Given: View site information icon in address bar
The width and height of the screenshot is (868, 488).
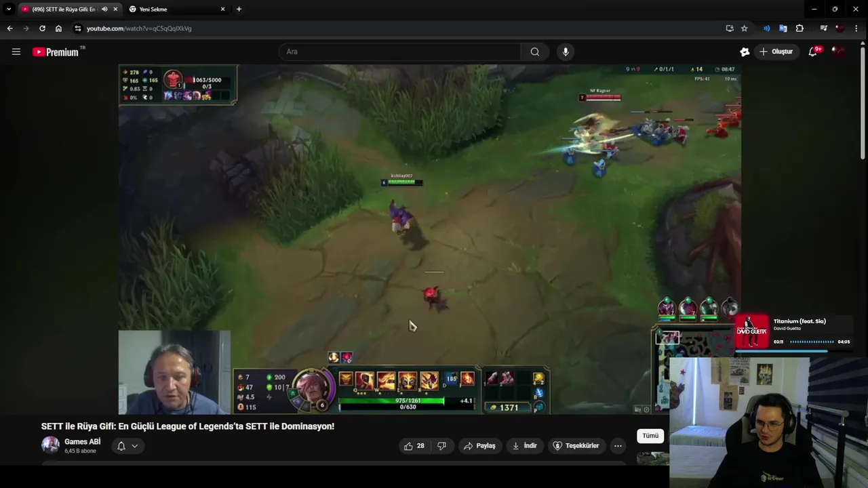Looking at the screenshot, I should (x=78, y=28).
